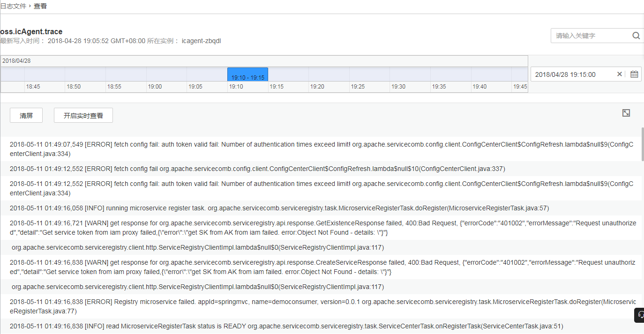This screenshot has width=644, height=334.
Task: Click the log panel vertical scrollbar
Action: (642, 144)
